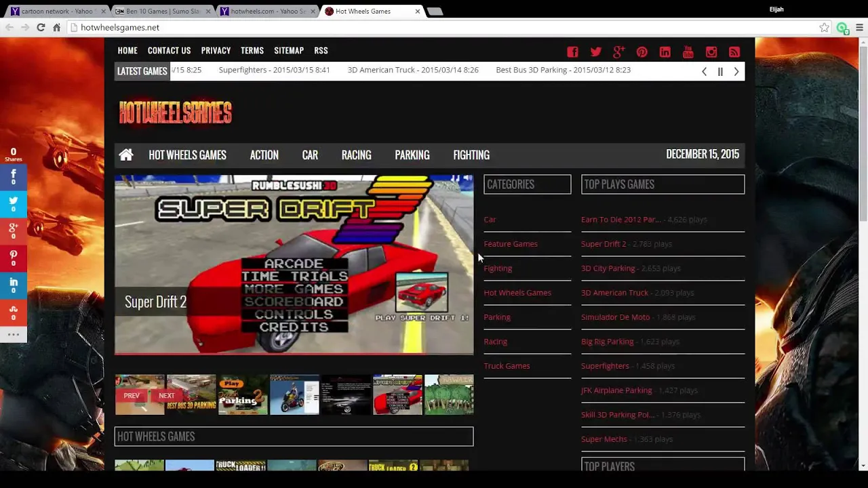Reload the page with browser refresh button
Image resolution: width=868 pixels, height=488 pixels.
41,27
